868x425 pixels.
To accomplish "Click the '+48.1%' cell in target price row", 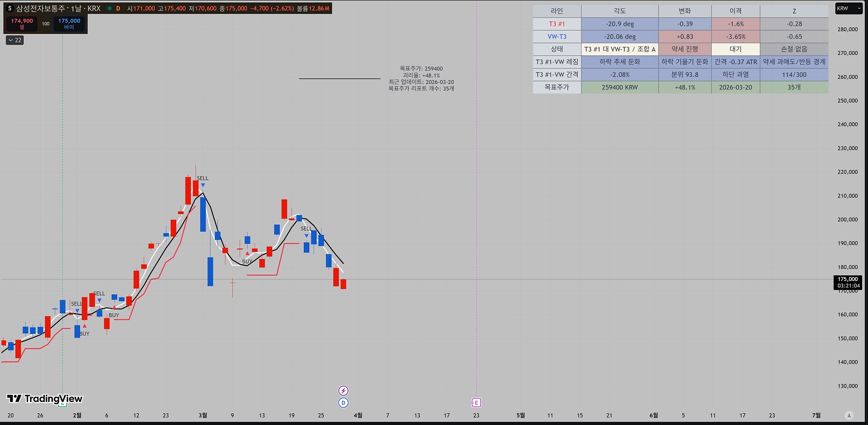I will pyautogui.click(x=685, y=87).
